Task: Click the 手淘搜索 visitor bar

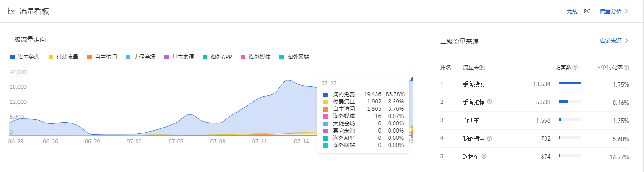Action: coord(570,83)
